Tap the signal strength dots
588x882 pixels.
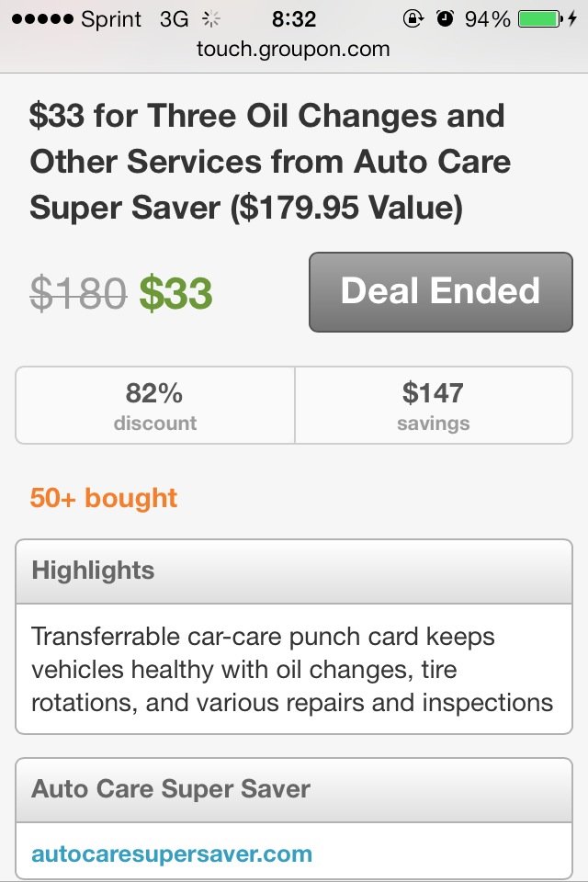[x=41, y=19]
